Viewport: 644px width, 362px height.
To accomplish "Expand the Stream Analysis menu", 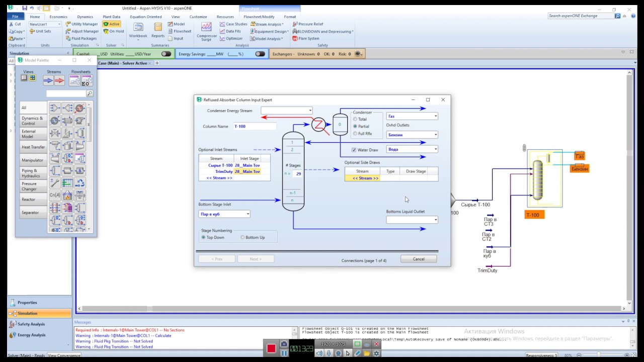I will click(268, 24).
